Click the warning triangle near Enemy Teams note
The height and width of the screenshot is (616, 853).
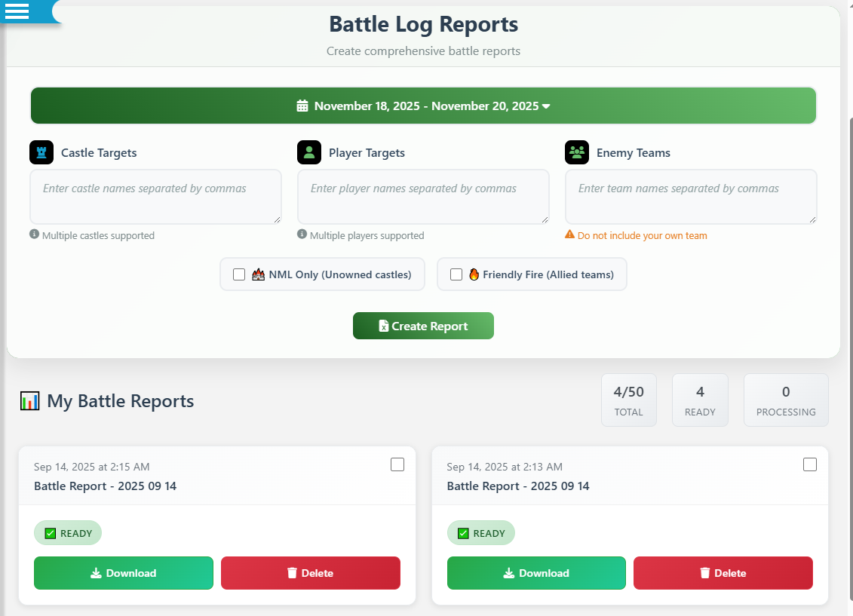click(570, 235)
